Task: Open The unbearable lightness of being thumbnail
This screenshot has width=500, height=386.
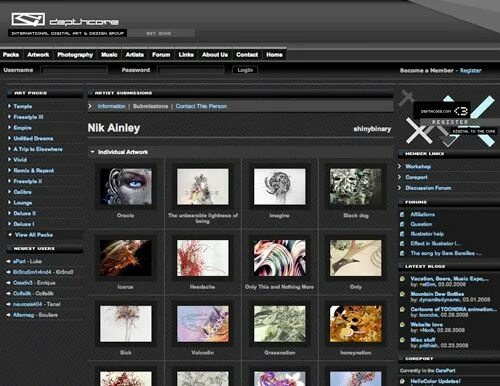Action: [x=203, y=187]
